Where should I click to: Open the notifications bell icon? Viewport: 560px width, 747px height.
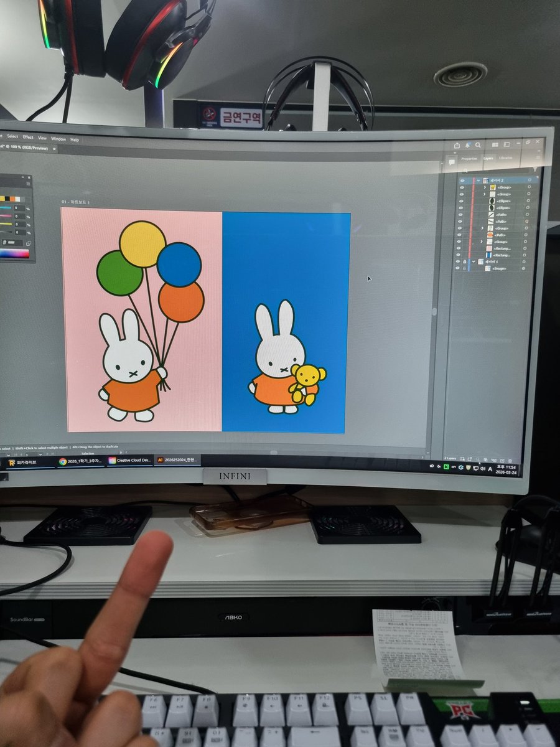pos(468,145)
